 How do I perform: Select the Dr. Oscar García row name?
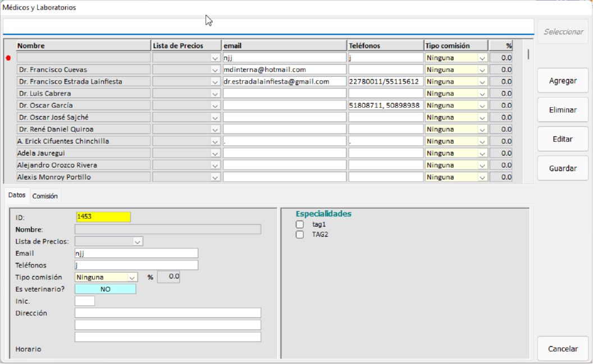pyautogui.click(x=84, y=105)
